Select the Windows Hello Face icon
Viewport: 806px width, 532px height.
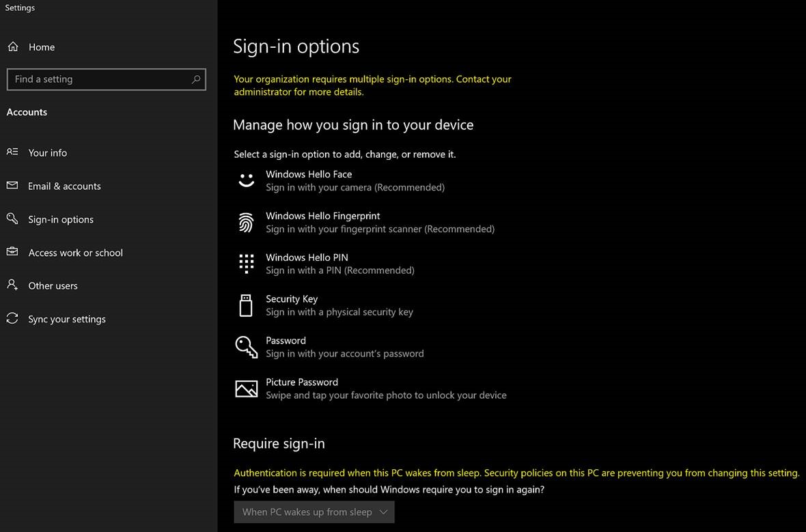pyautogui.click(x=246, y=180)
